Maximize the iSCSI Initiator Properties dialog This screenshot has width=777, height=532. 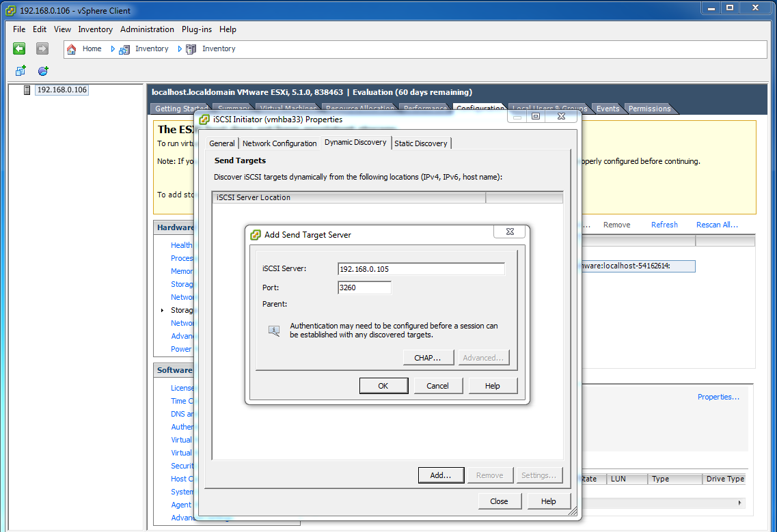coord(536,116)
